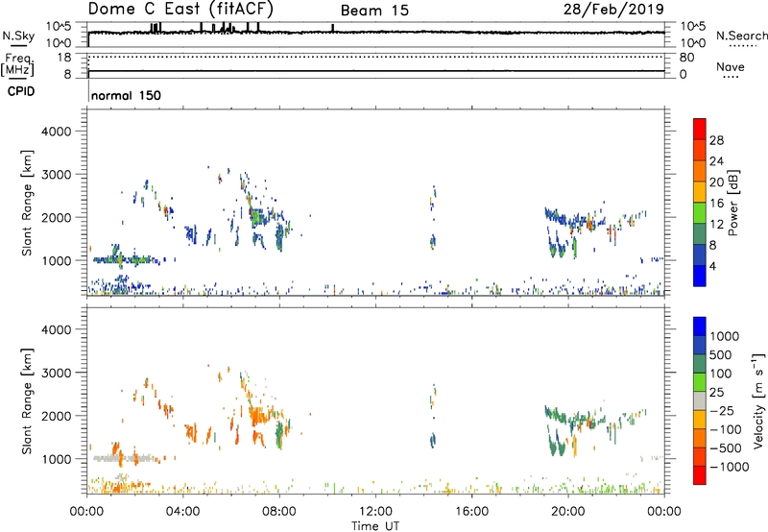Click the '28' label on the power colorbar
This screenshot has height=532, width=768.
[x=716, y=140]
